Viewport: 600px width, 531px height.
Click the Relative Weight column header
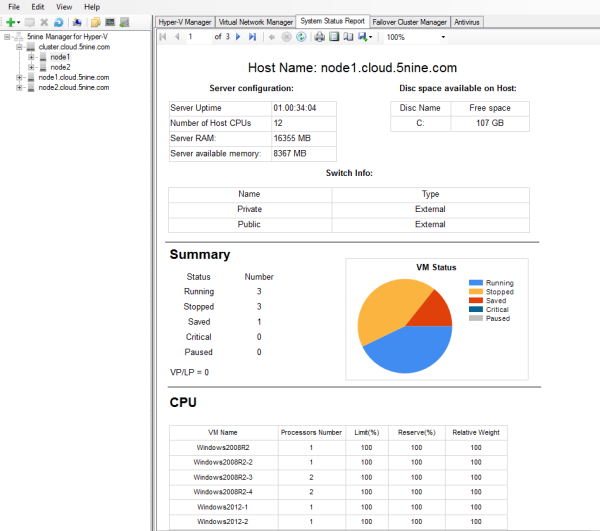476,432
